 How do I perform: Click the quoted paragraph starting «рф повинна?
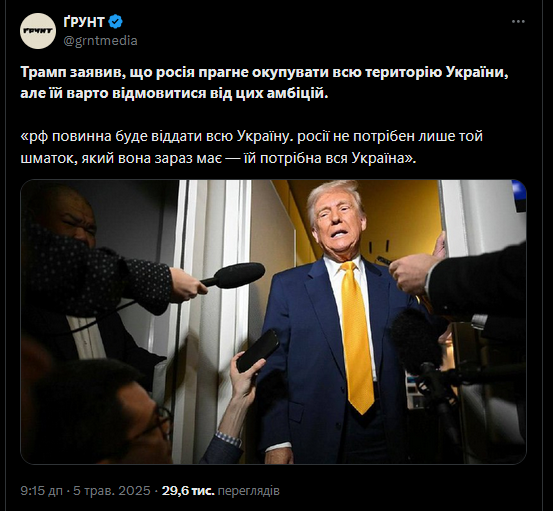point(251,147)
